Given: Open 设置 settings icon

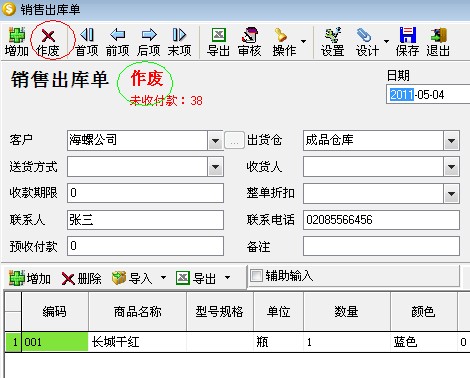Looking at the screenshot, I should click(x=332, y=42).
